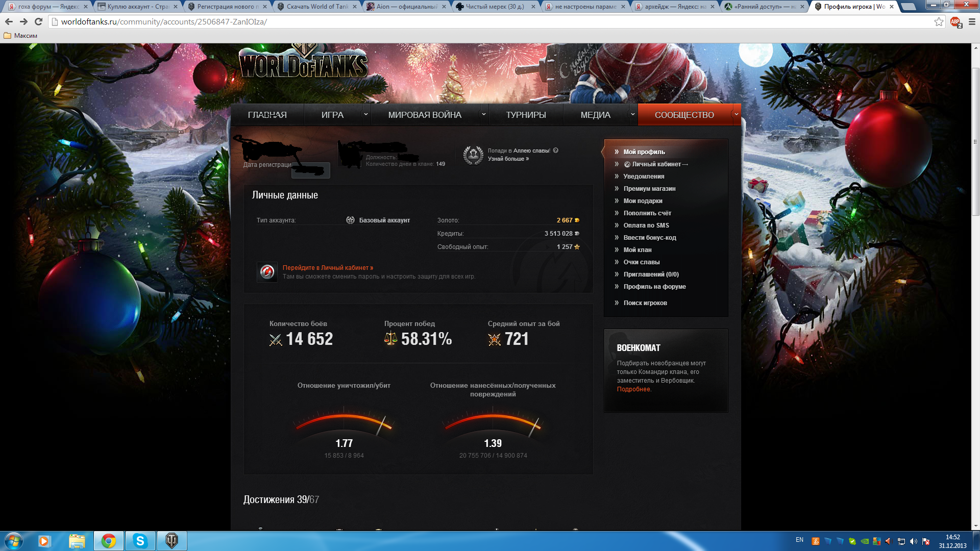
Task: Click the free experience star icon
Action: pos(577,247)
